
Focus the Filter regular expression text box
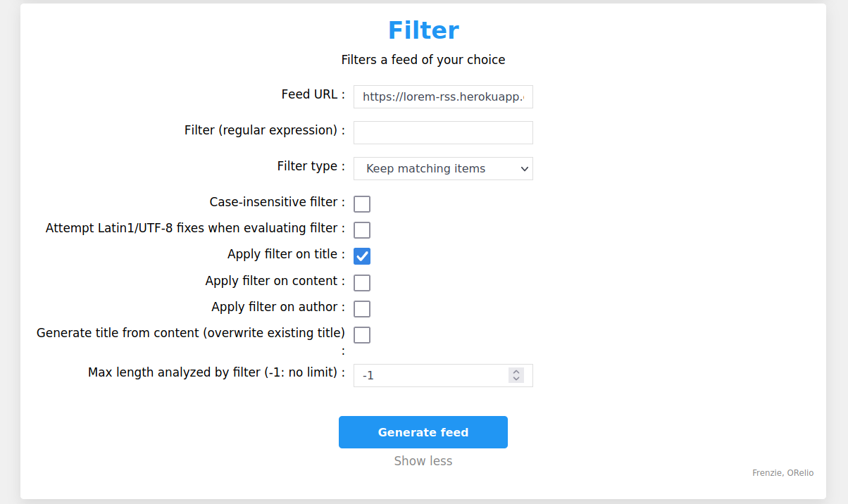coord(443,132)
